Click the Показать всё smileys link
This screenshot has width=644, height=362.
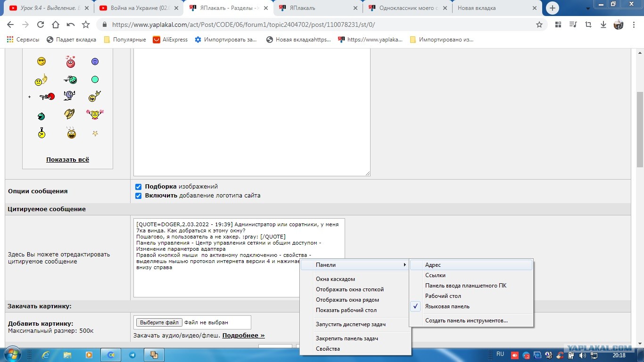point(67,160)
